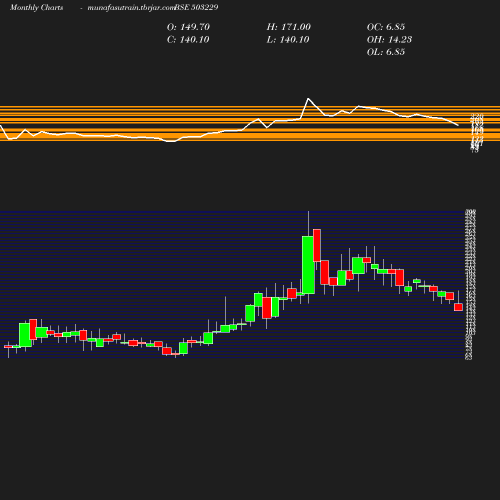Click the last red candlestick on right
The image size is (500, 500).
pyautogui.click(x=458, y=307)
